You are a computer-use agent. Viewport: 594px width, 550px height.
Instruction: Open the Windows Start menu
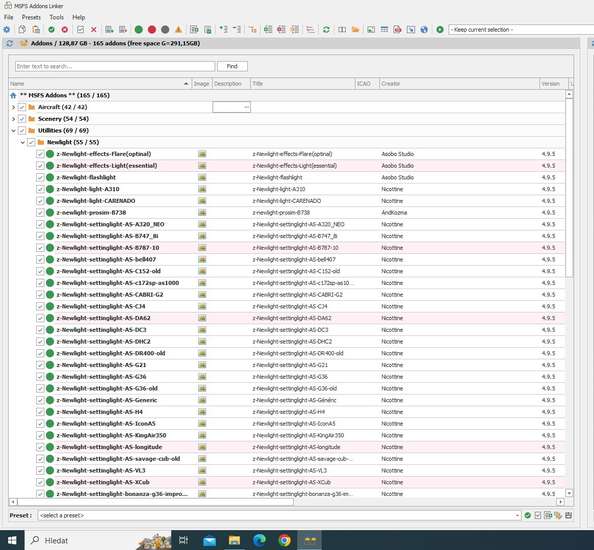[12, 540]
